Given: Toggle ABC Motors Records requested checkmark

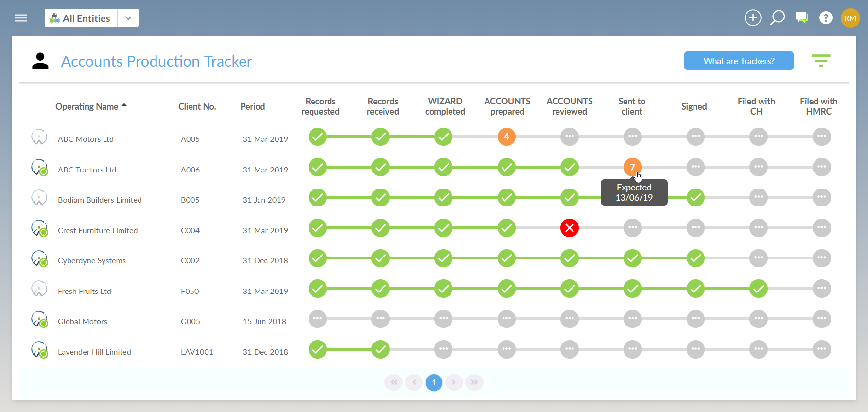Looking at the screenshot, I should point(318,137).
